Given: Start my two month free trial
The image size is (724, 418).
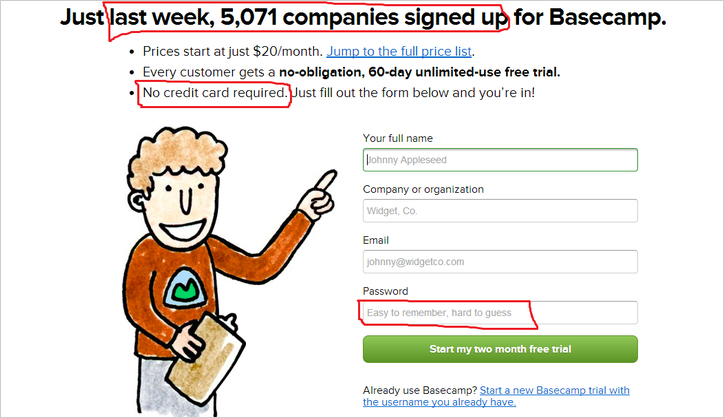Looking at the screenshot, I should point(500,349).
